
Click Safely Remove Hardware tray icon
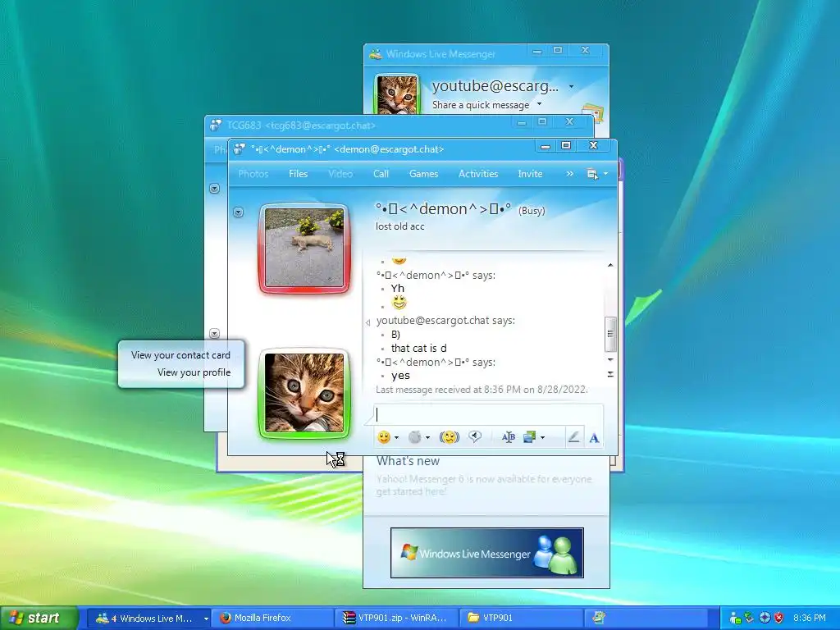click(750, 618)
